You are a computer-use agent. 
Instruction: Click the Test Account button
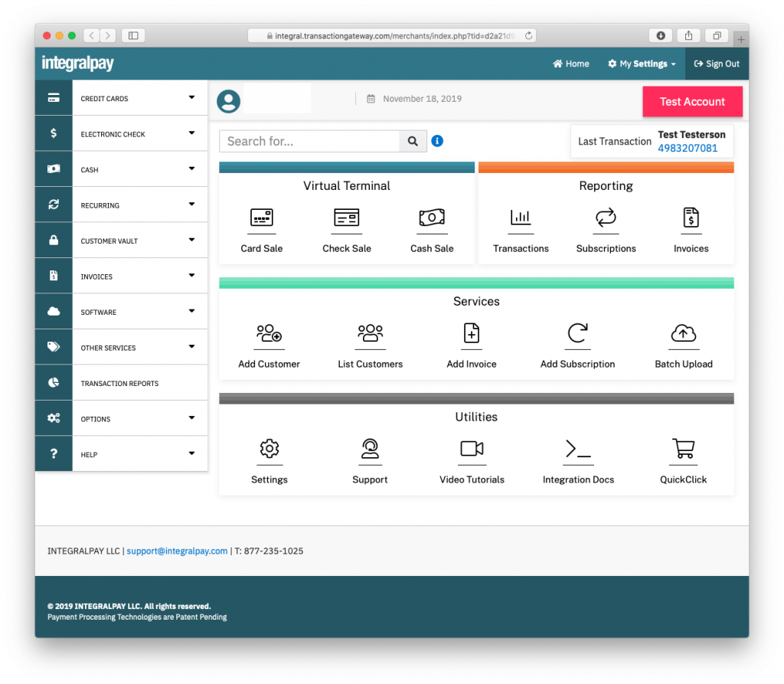tap(692, 101)
